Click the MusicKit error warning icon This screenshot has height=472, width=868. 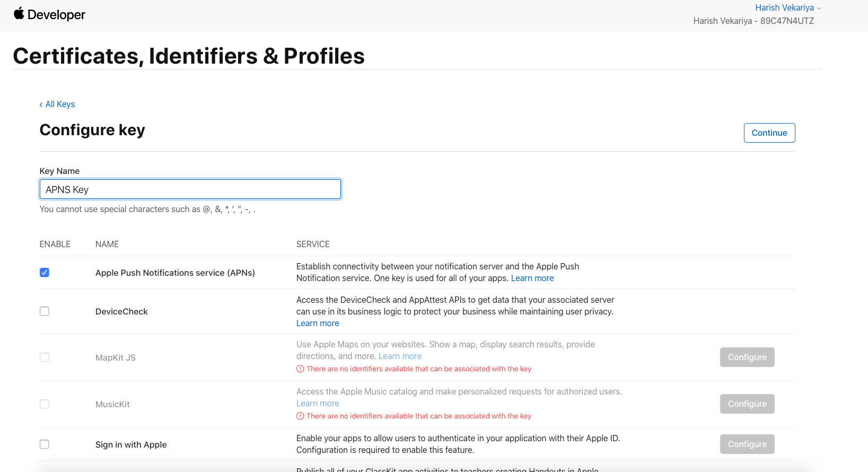[300, 416]
